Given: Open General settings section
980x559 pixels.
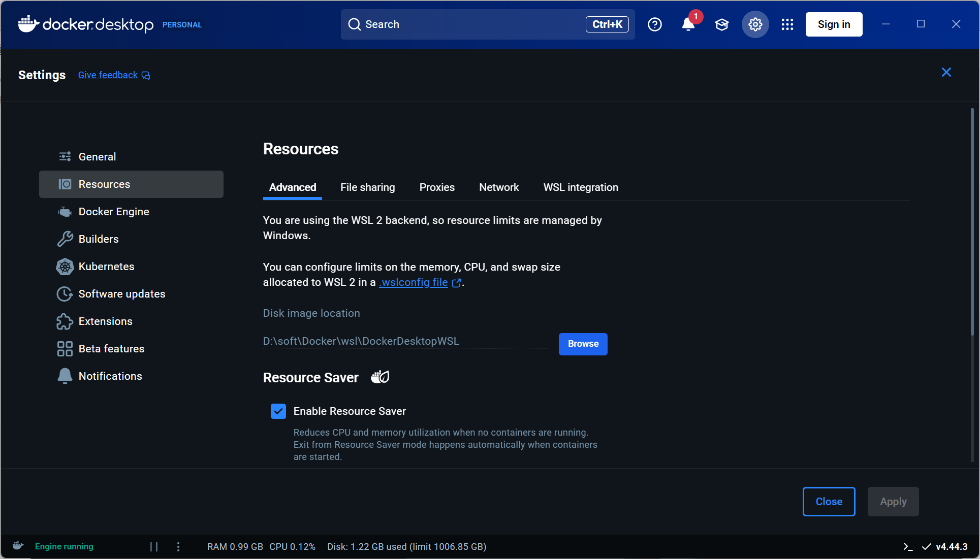Looking at the screenshot, I should click(x=131, y=157).
